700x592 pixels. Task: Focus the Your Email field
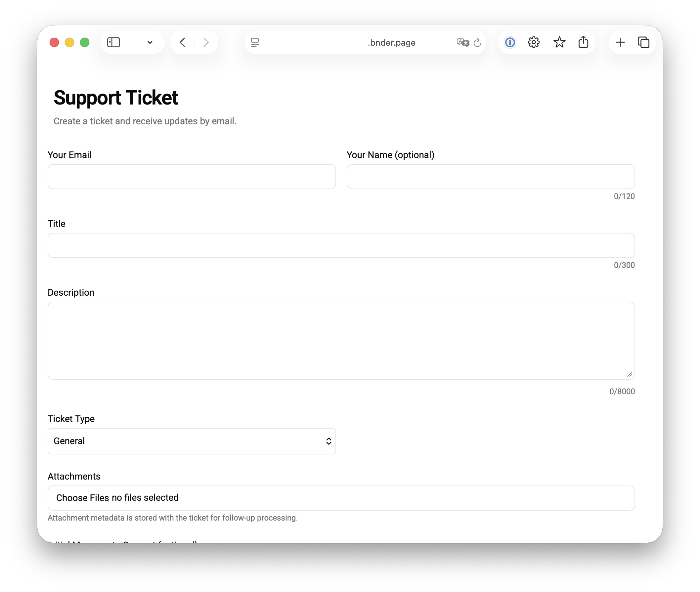pos(191,176)
